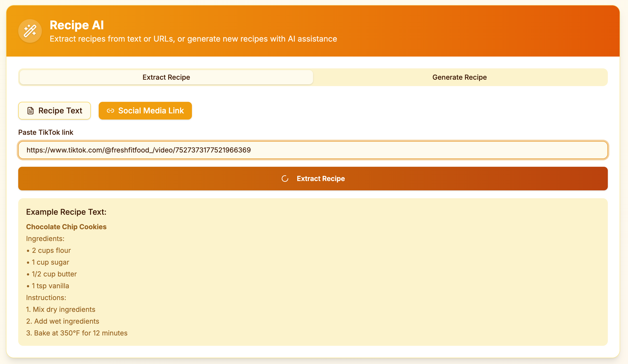Click the Example Recipe Text heading
Image resolution: width=628 pixels, height=364 pixels.
click(x=66, y=212)
